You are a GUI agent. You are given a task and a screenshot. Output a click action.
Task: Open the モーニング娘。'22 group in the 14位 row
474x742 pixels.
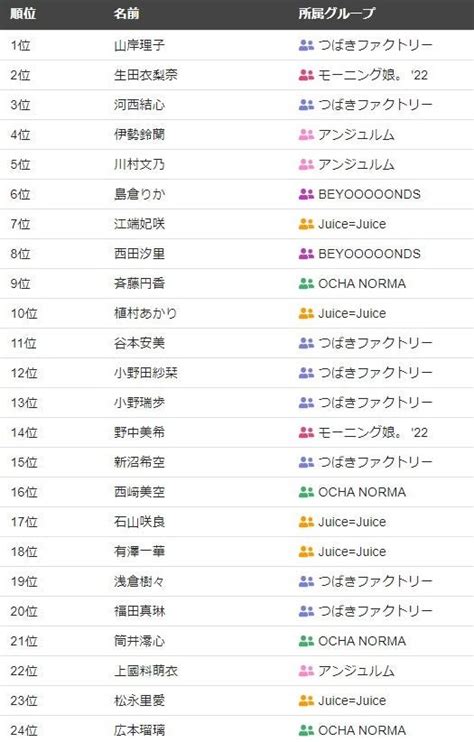pyautogui.click(x=373, y=433)
